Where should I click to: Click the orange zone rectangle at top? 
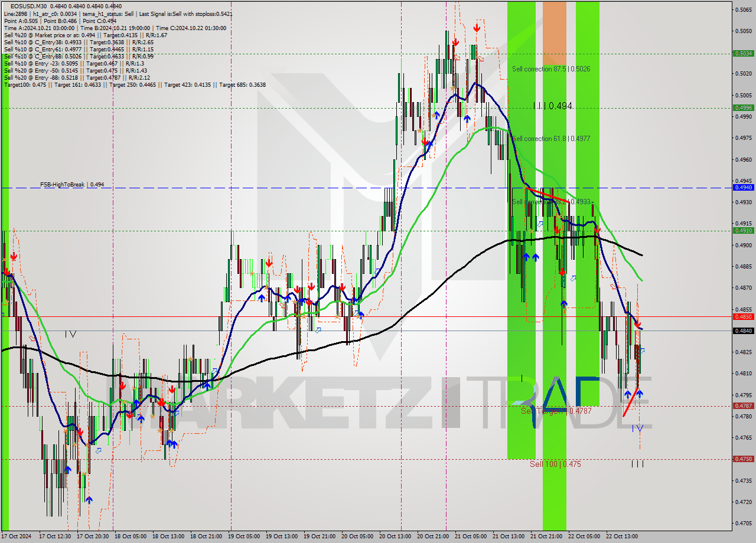(x=554, y=33)
